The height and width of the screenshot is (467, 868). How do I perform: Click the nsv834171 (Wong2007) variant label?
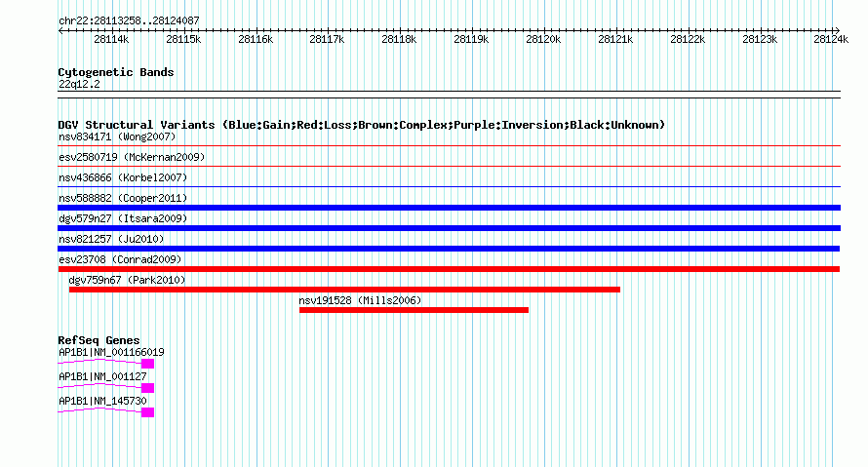click(117, 136)
